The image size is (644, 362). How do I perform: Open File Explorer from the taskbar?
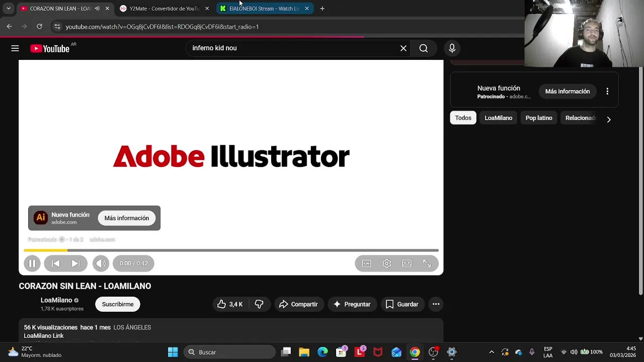pyautogui.click(x=304, y=352)
